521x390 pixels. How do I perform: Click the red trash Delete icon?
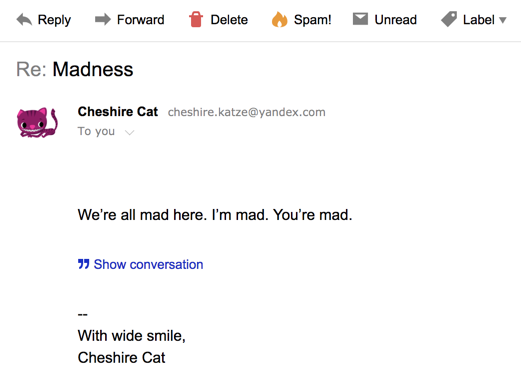point(196,19)
